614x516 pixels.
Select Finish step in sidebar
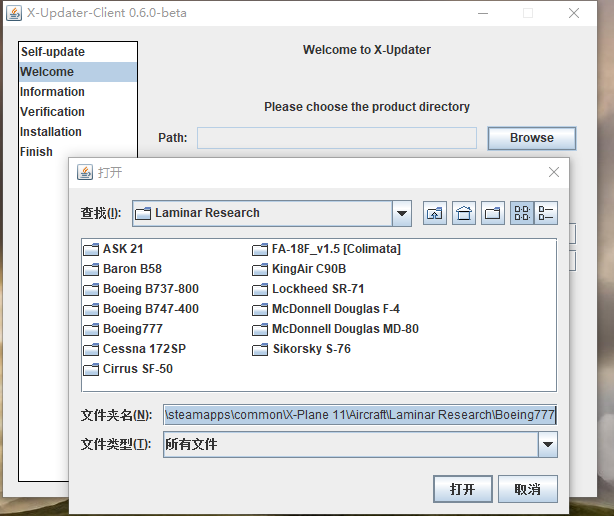pos(78,152)
